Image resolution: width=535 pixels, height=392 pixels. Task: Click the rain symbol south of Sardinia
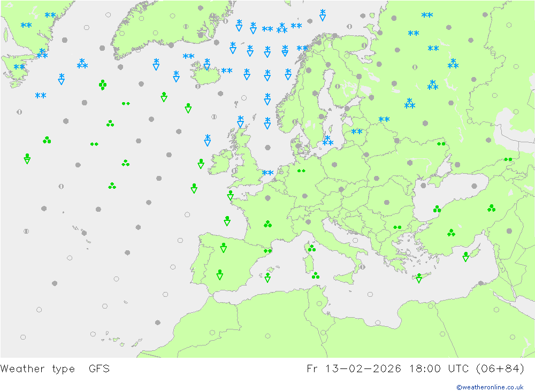316,275
